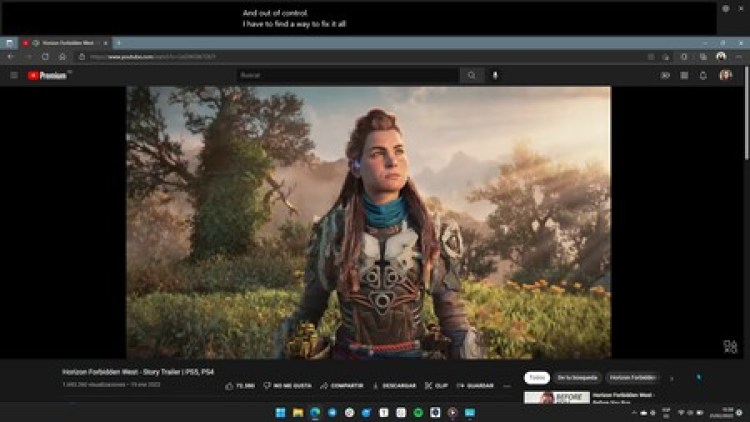Open File Explorer from the taskbar

pyautogui.click(x=298, y=412)
